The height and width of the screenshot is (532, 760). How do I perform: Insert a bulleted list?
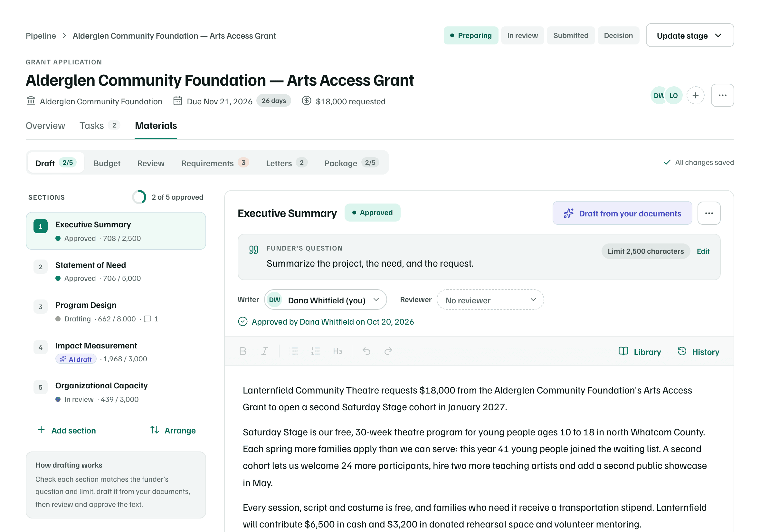click(x=294, y=351)
